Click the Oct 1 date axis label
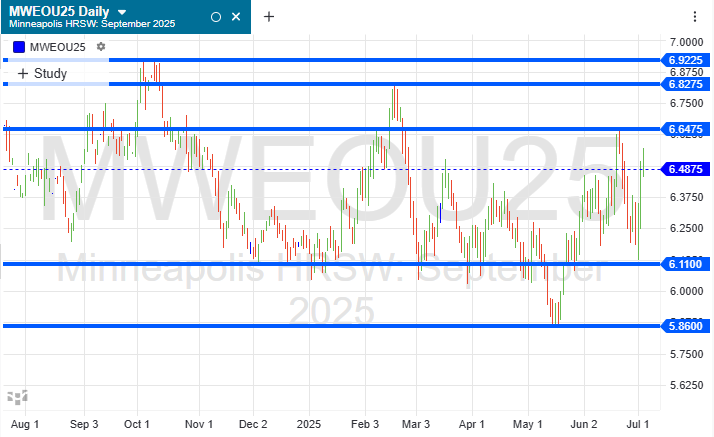 (137, 424)
